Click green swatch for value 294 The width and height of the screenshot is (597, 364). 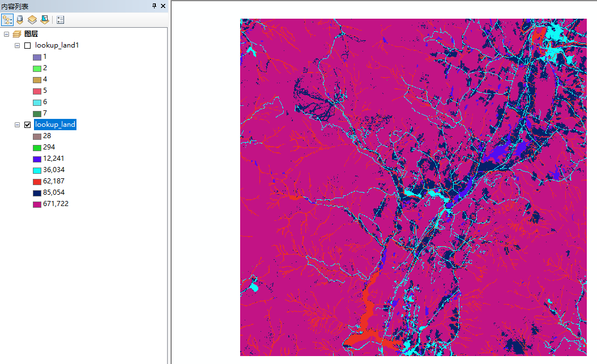[x=37, y=148]
